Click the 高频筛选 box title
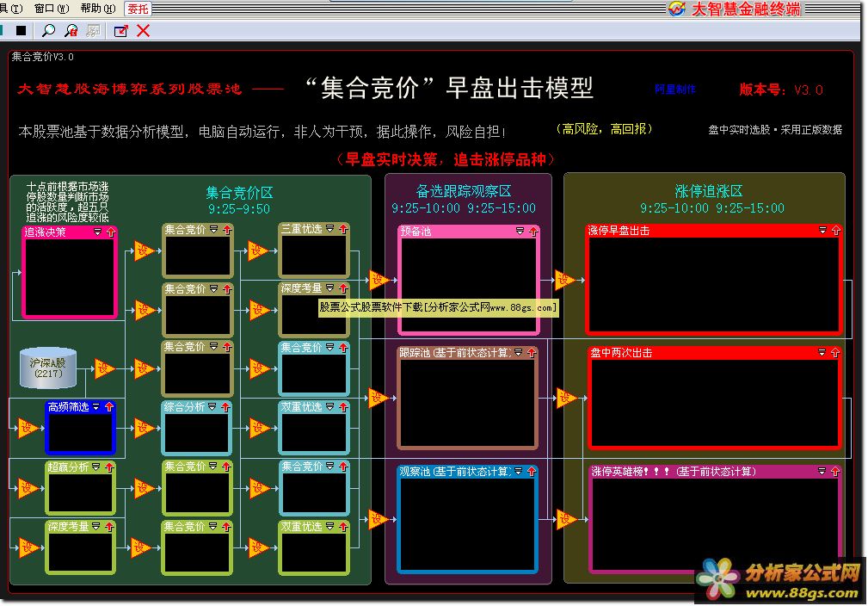The width and height of the screenshot is (868, 606). (68, 407)
